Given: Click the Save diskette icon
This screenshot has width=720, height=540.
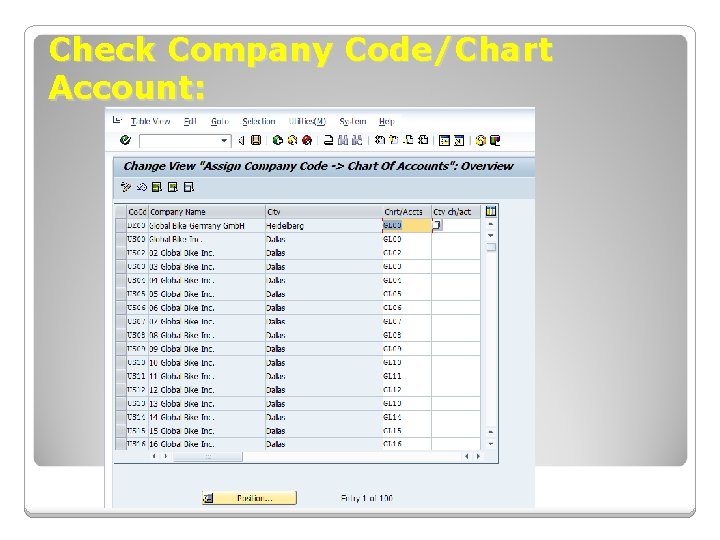Looking at the screenshot, I should click(x=256, y=141).
